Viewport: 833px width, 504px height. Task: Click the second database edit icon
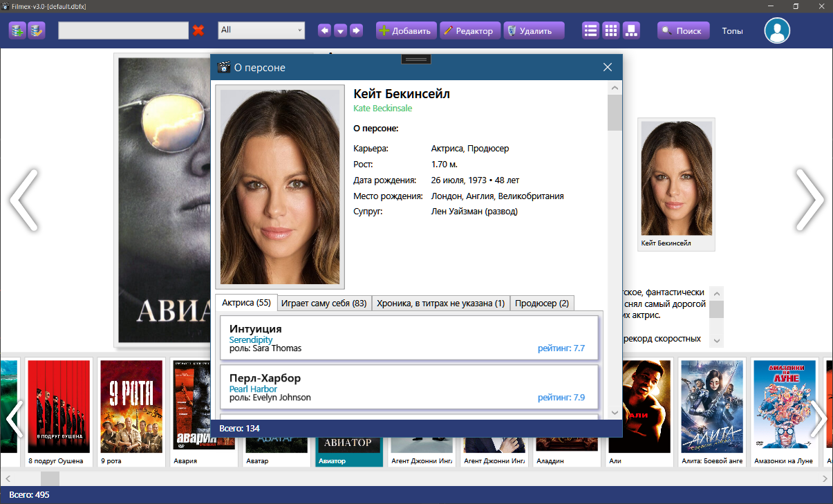(36, 30)
